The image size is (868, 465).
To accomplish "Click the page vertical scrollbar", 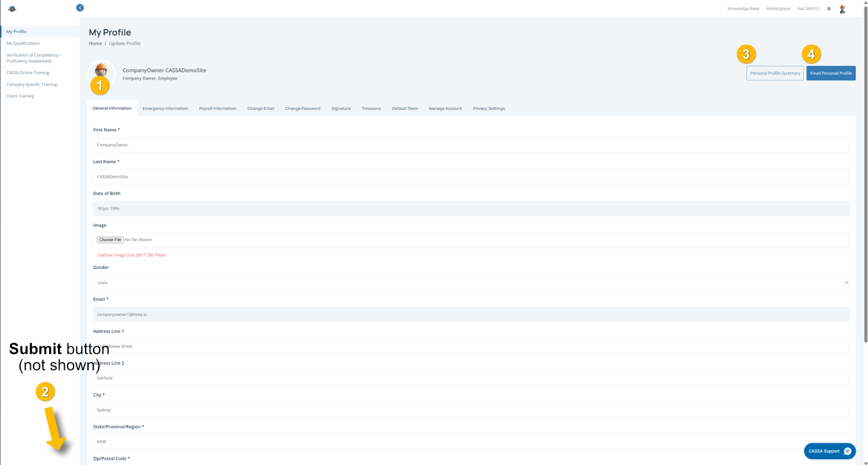I will coord(865,174).
